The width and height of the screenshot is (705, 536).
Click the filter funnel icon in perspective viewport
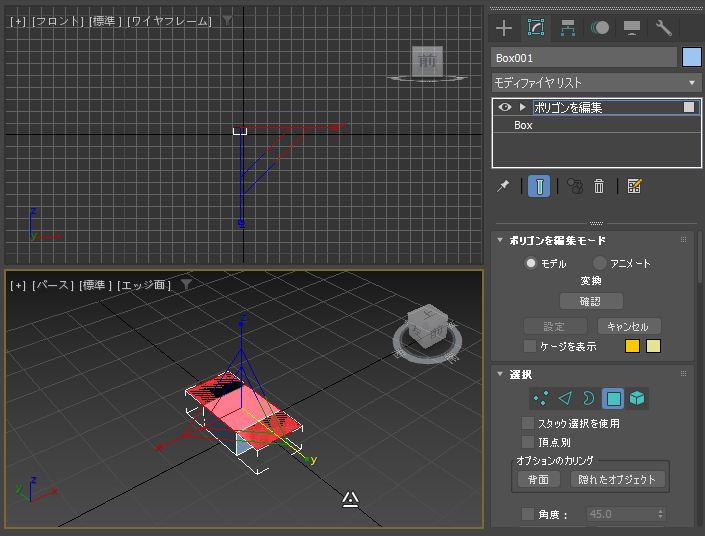[186, 284]
